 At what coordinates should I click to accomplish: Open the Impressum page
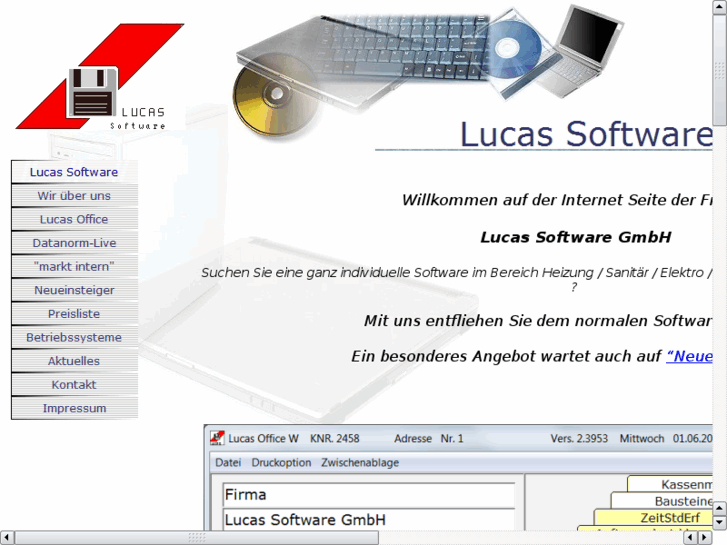74,409
